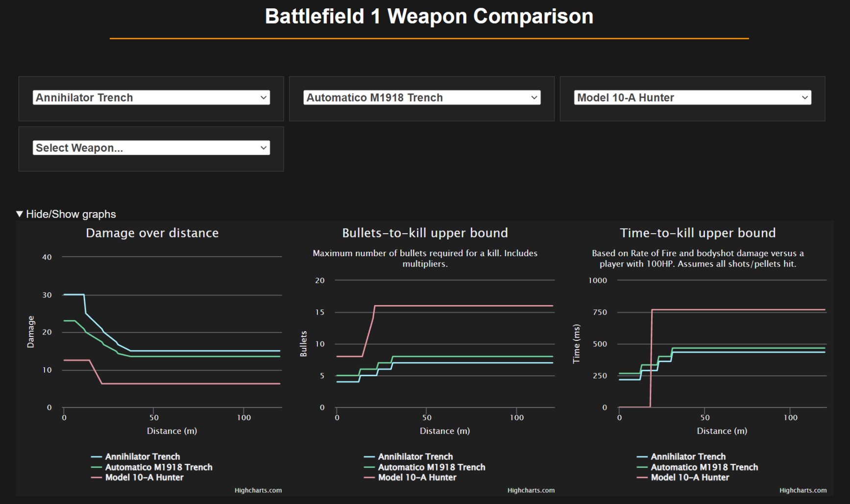Click the Damage y-axis label
The image size is (850, 504).
pyautogui.click(x=31, y=332)
